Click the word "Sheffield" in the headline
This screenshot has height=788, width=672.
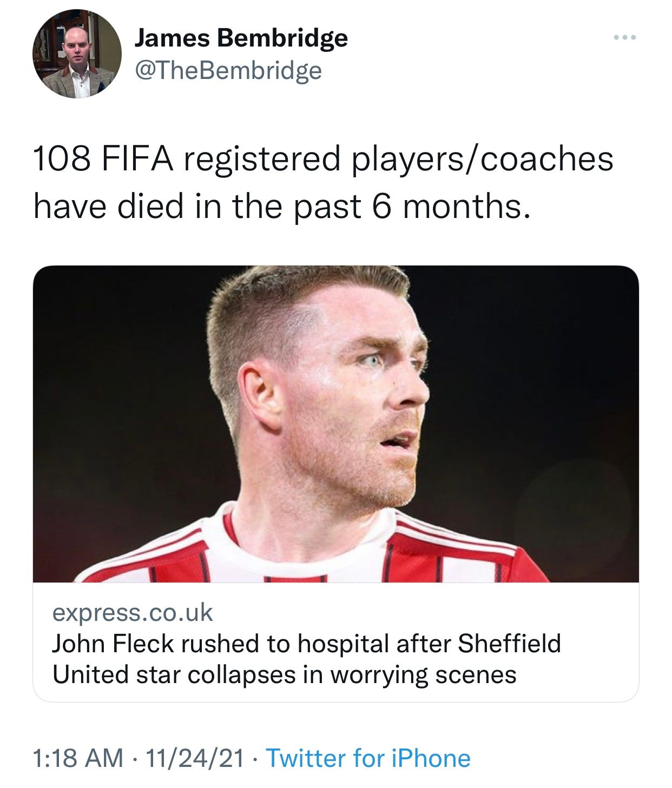(509, 644)
